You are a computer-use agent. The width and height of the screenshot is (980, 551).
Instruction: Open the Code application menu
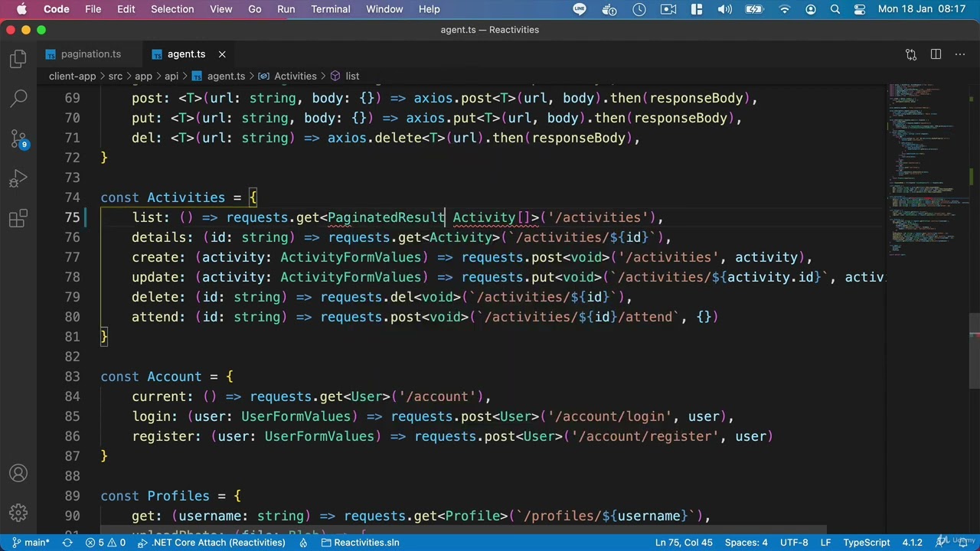pyautogui.click(x=56, y=9)
